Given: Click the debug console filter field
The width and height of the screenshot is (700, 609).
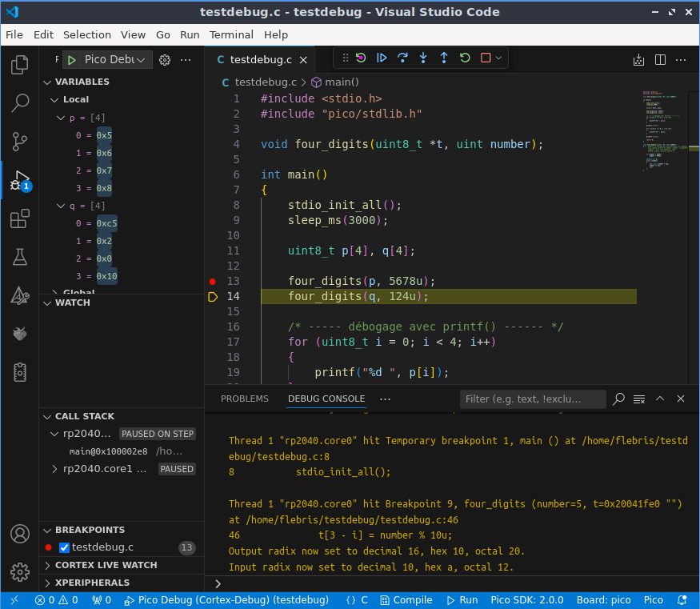Looking at the screenshot, I should (533, 399).
